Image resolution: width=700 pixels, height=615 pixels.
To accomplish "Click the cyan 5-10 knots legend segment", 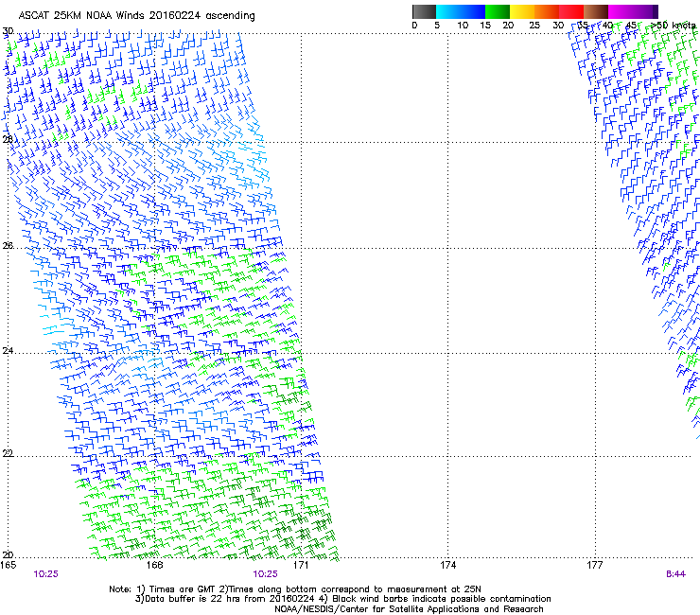I will (448, 11).
